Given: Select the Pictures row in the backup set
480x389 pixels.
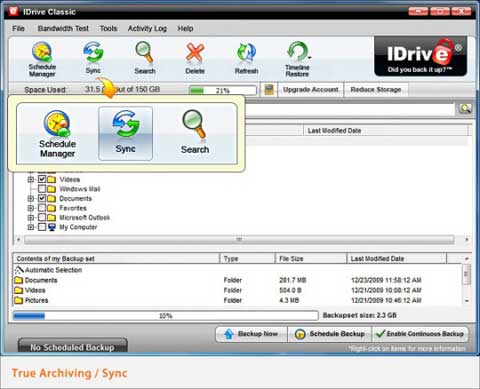Looking at the screenshot, I should [237, 300].
